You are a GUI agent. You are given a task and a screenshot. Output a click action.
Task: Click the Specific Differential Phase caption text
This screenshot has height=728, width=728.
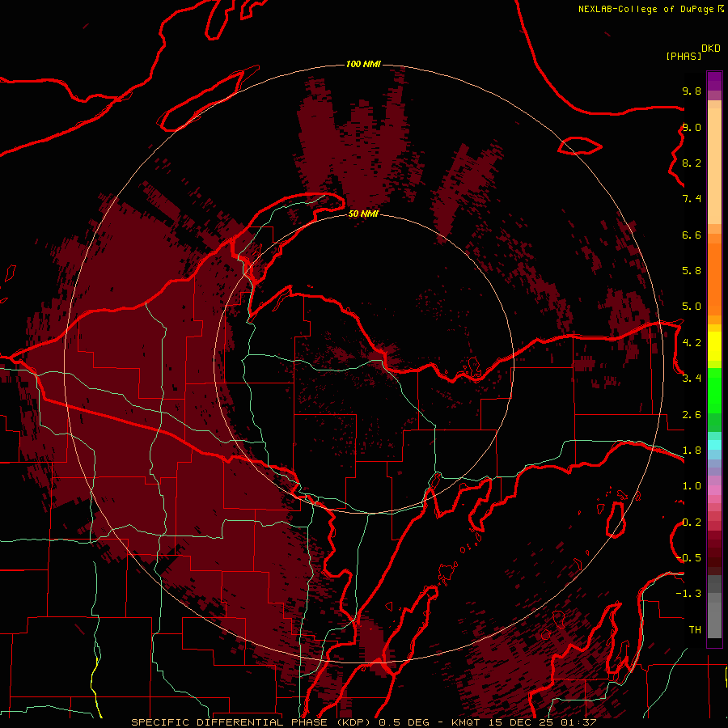click(363, 722)
